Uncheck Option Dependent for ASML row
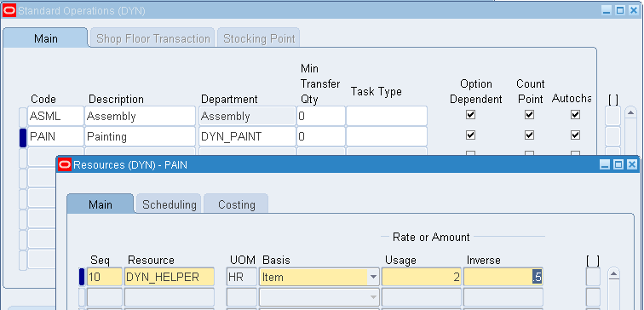This screenshot has height=310, width=644. (471, 115)
